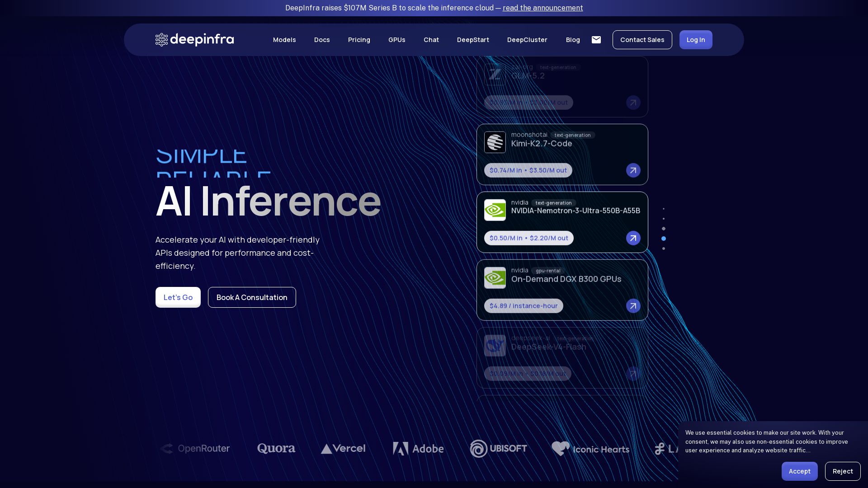Click the Iconic Hearts customer logo
The width and height of the screenshot is (868, 488).
pyautogui.click(x=590, y=449)
